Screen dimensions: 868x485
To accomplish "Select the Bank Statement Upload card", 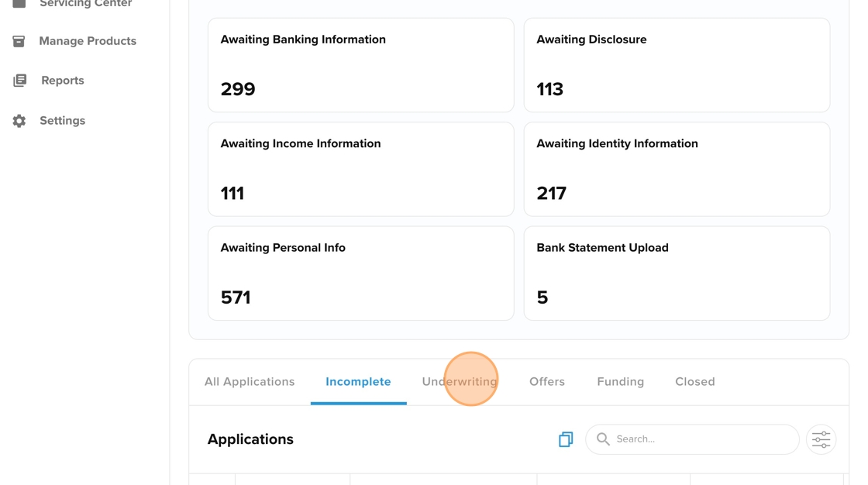I will point(677,273).
